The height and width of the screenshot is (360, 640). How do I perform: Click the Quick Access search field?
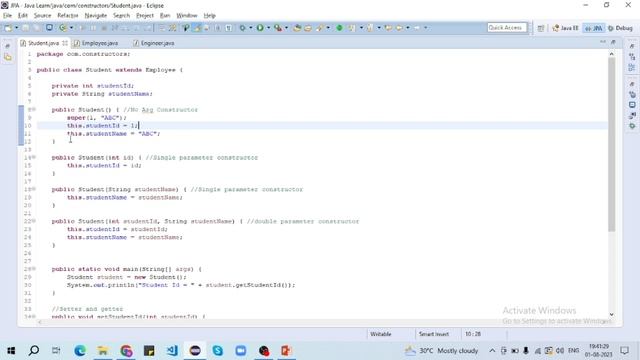[x=507, y=28]
